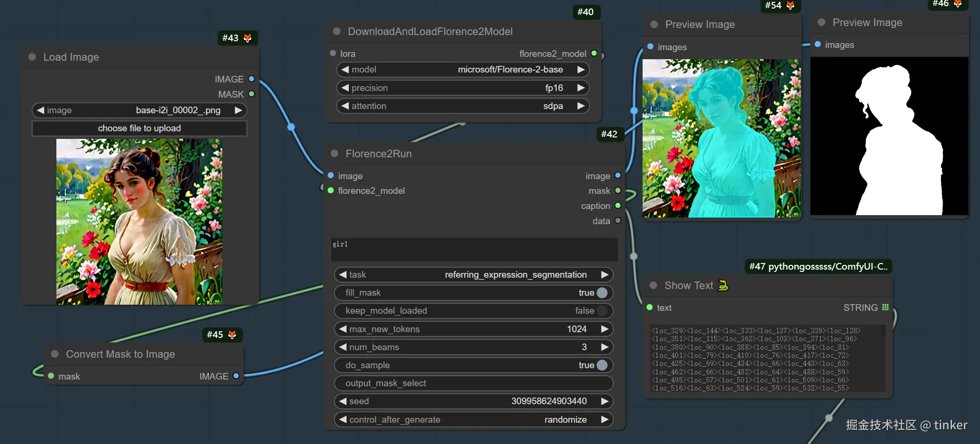Click the MASK output port on Load Image
The height and width of the screenshot is (444, 980).
252,94
